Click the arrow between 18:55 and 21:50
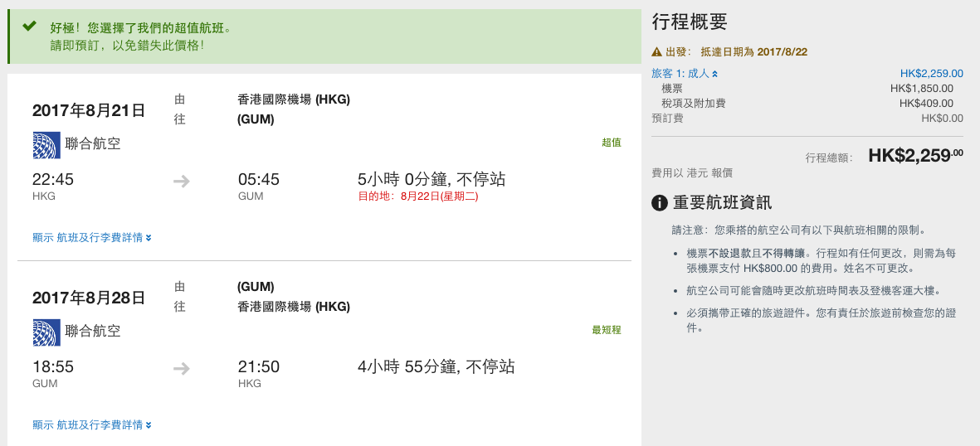980x446 pixels. click(x=181, y=369)
